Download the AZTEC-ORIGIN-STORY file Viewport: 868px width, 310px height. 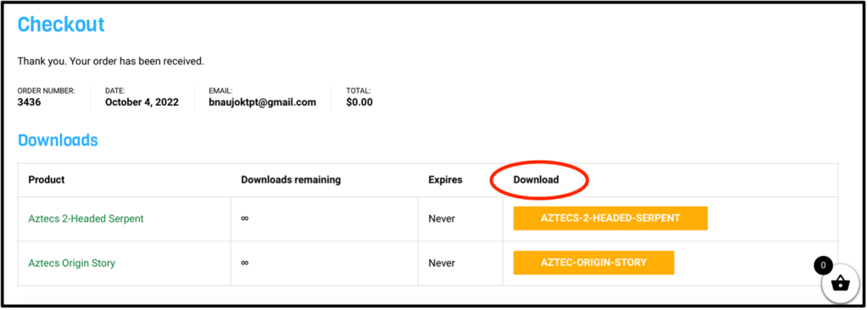coord(594,263)
